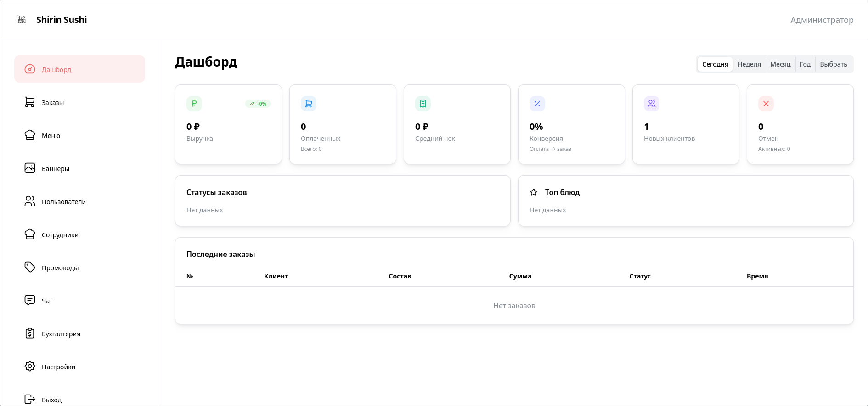This screenshot has height=406, width=868.
Task: Open the Меню section label
Action: 51,136
